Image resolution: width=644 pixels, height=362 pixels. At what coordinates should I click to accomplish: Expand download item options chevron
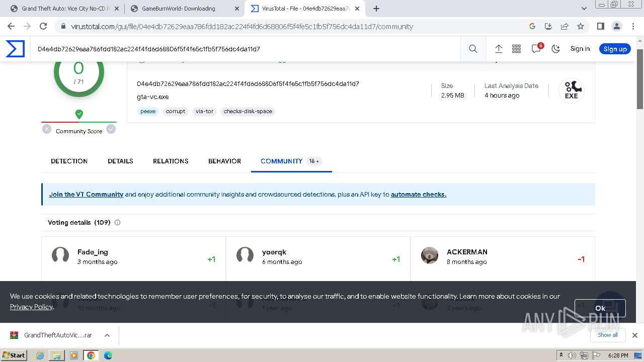(x=107, y=335)
